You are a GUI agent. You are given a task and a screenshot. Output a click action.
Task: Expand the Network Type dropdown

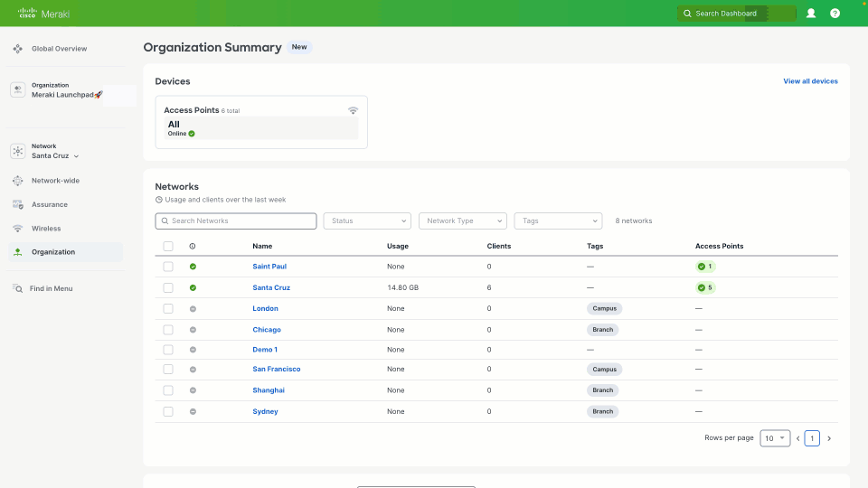coord(462,221)
